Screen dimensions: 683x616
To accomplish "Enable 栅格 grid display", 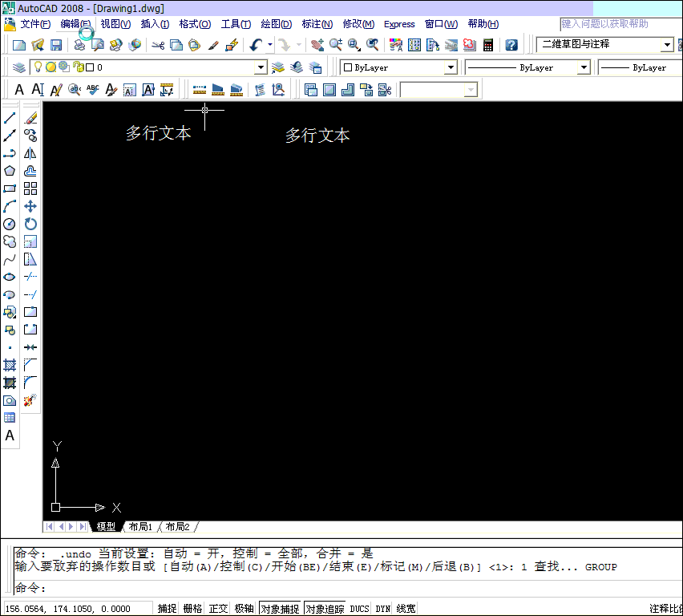I will pos(192,608).
